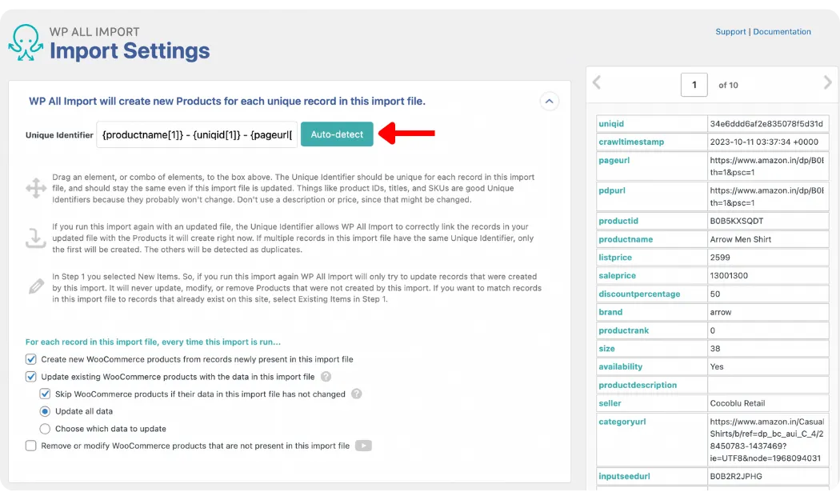
Task: Open the Documentation link
Action: click(782, 31)
